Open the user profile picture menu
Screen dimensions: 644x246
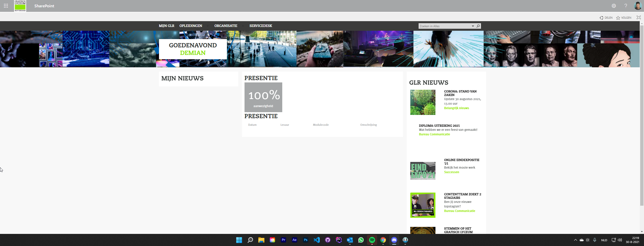[638, 6]
